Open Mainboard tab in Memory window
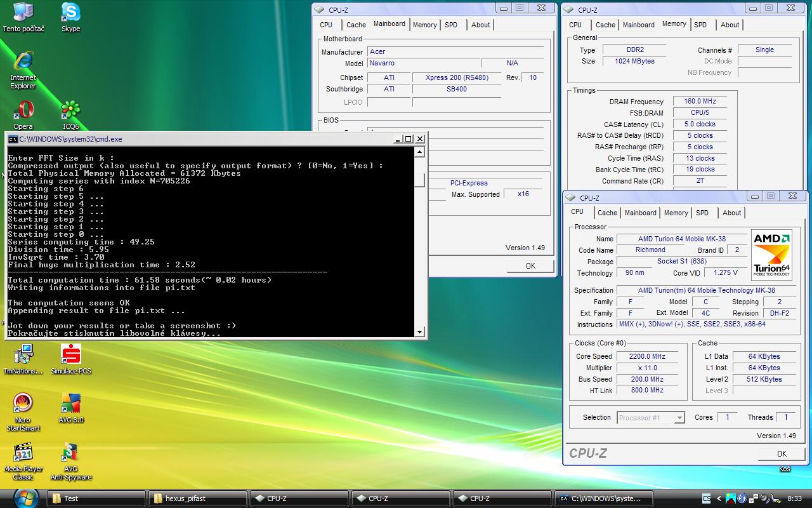This screenshot has width=812, height=508. click(x=638, y=25)
